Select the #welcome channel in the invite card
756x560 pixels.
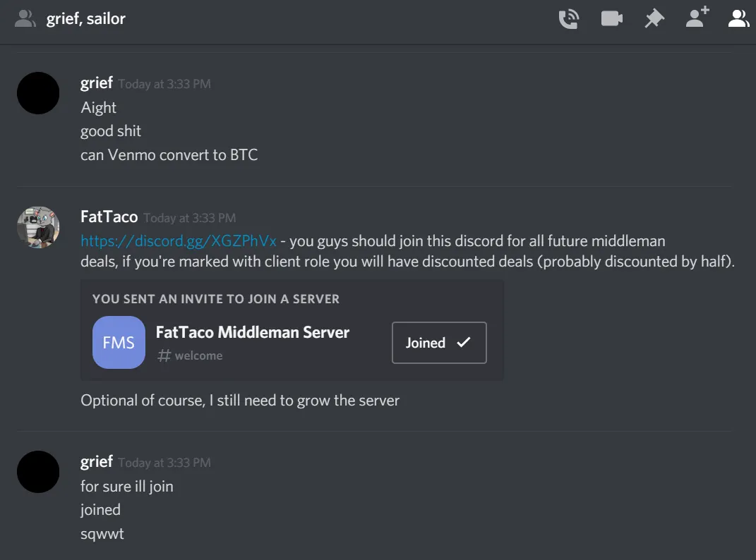(190, 355)
